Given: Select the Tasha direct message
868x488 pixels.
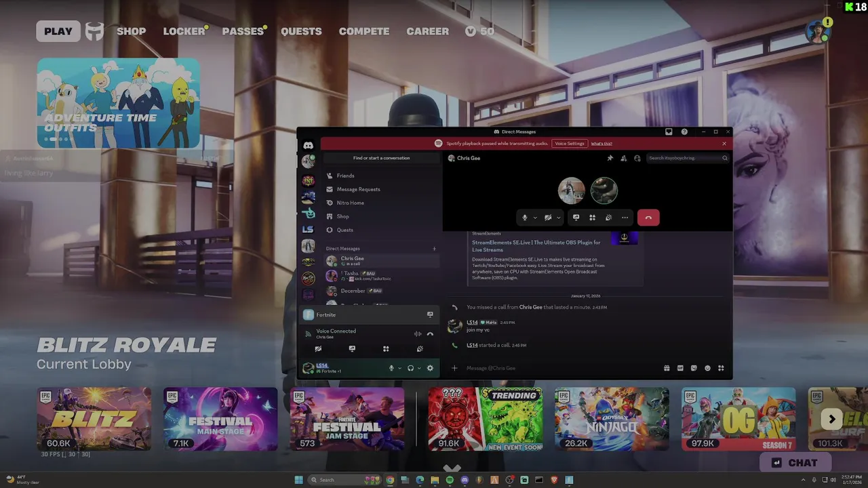Looking at the screenshot, I should pos(381,276).
